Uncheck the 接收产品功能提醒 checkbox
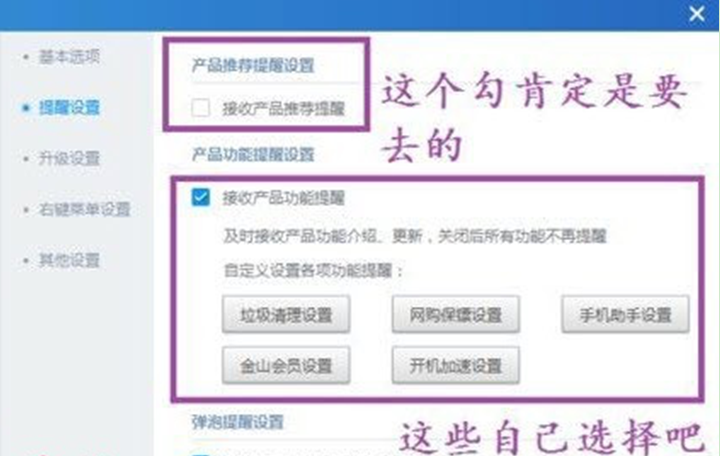Screen dimensions: 720x456 coord(201,197)
